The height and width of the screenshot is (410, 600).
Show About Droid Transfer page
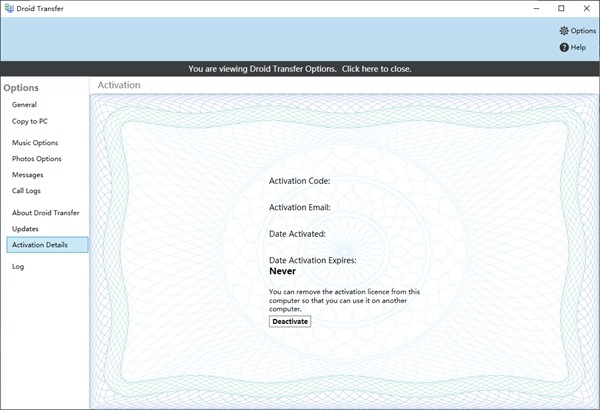(x=45, y=213)
